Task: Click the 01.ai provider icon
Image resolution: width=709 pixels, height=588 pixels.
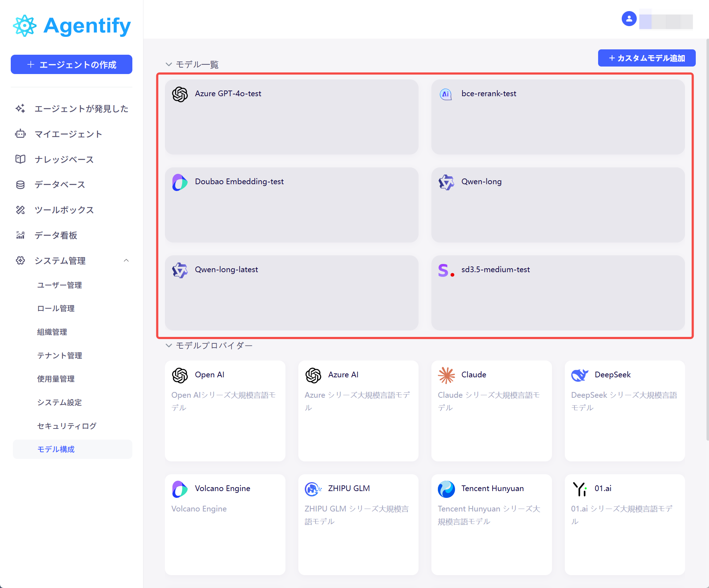Action: pos(580,489)
